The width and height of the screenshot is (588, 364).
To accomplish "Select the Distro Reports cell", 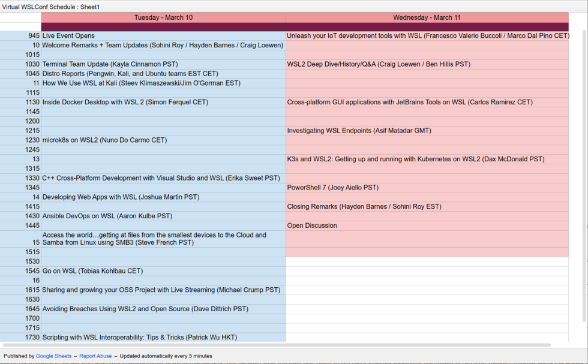I will (163, 74).
